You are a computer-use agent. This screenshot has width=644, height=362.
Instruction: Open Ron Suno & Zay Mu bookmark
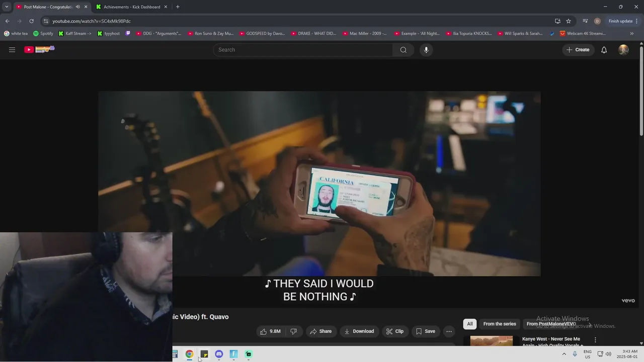(x=211, y=34)
